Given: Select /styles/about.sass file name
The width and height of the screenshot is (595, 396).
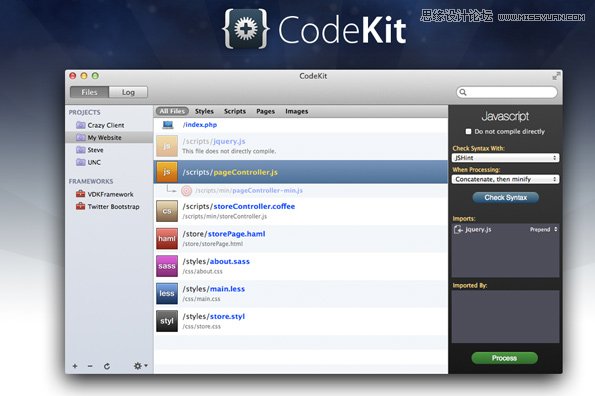Looking at the screenshot, I should tap(216, 261).
